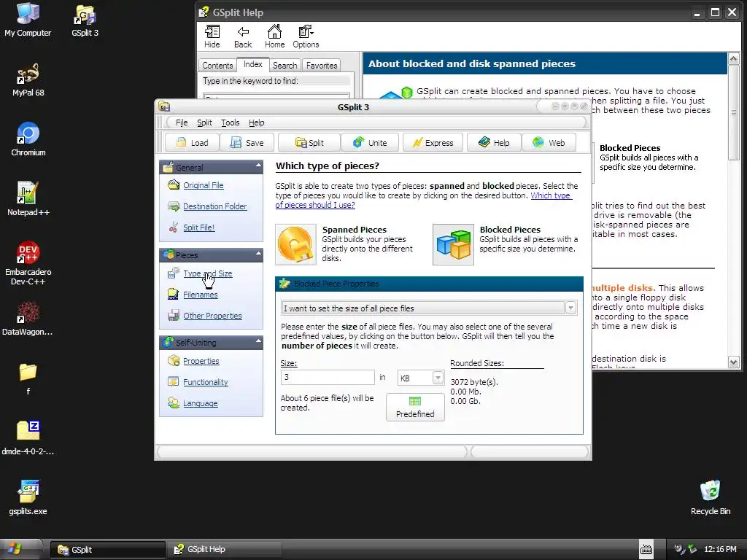Image resolution: width=747 pixels, height=560 pixels.
Task: Open the Split menu
Action: 204,122
